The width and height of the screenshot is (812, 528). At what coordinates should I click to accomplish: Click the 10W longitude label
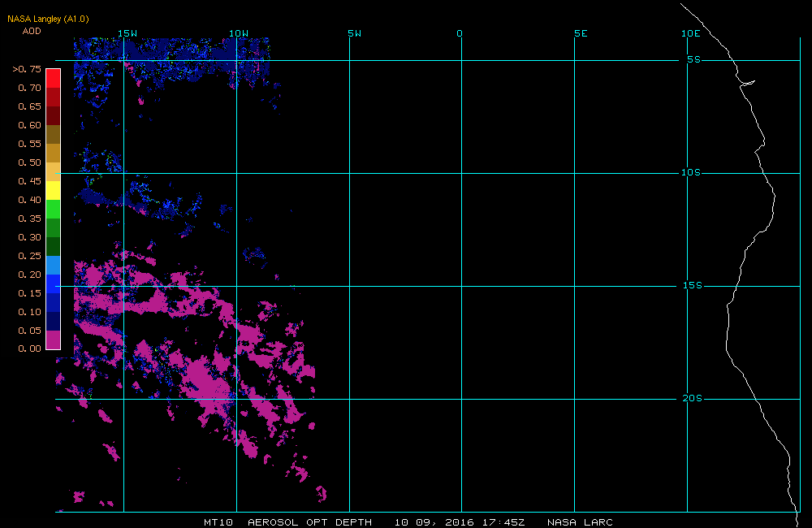coord(239,33)
